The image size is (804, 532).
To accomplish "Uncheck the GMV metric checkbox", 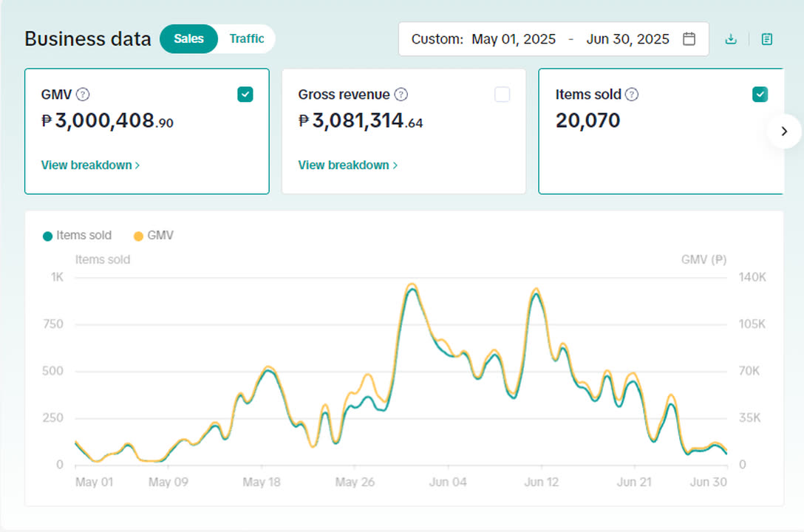I will 245,95.
